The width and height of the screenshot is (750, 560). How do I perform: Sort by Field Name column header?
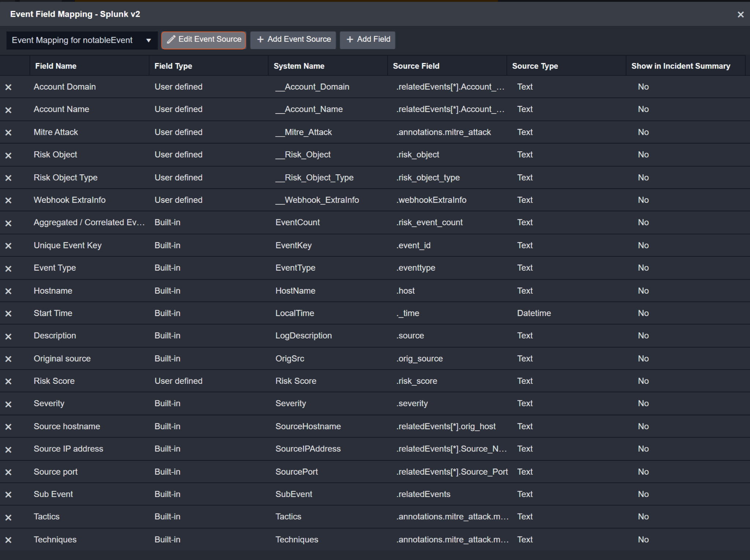click(x=56, y=66)
